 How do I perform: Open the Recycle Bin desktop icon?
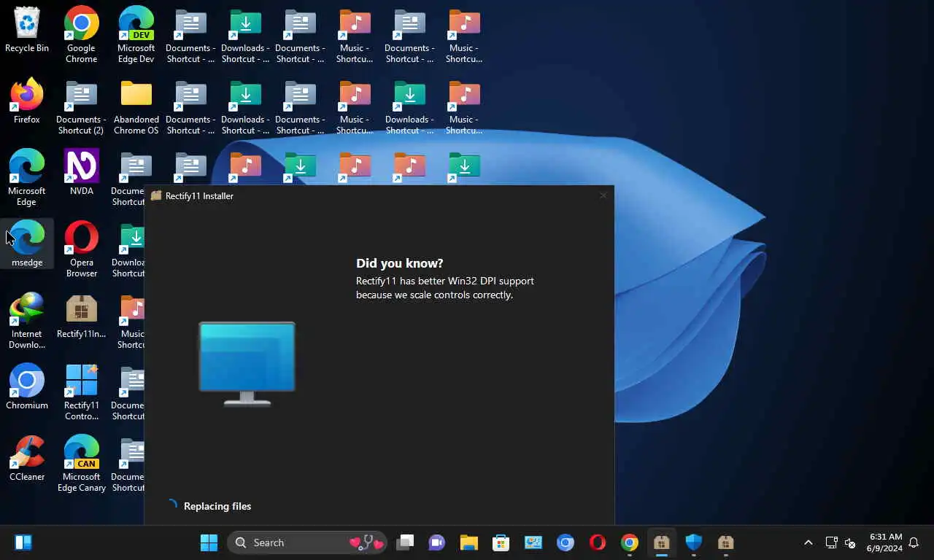[x=27, y=31]
